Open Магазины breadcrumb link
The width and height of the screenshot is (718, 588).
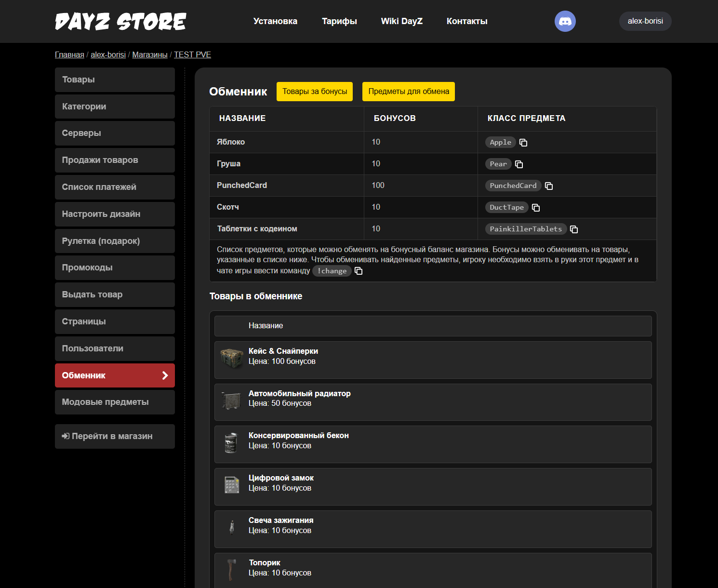[x=150, y=54]
